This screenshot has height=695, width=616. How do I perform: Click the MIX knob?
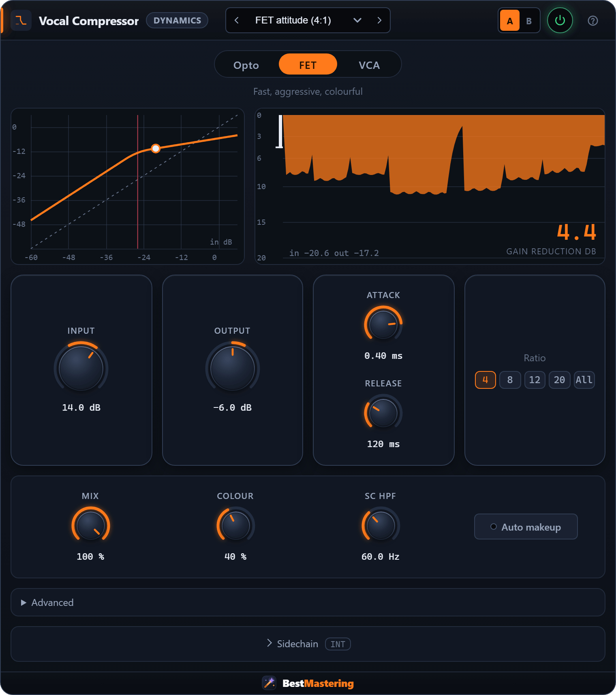click(91, 525)
